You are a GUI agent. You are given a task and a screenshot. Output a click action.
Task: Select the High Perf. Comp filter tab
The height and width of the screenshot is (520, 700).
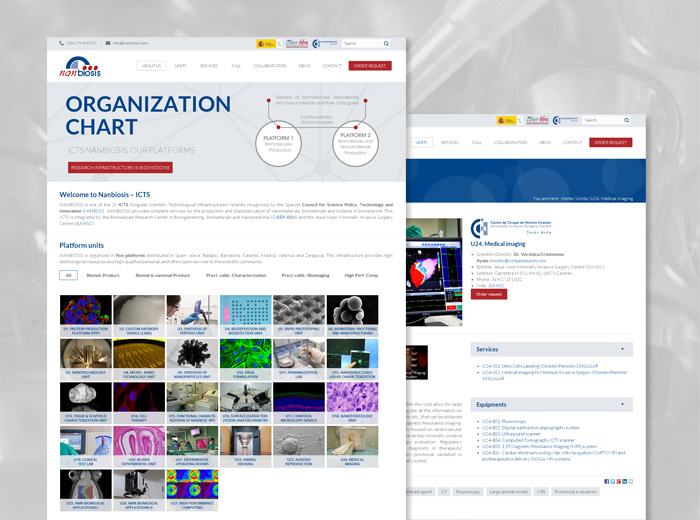[361, 275]
